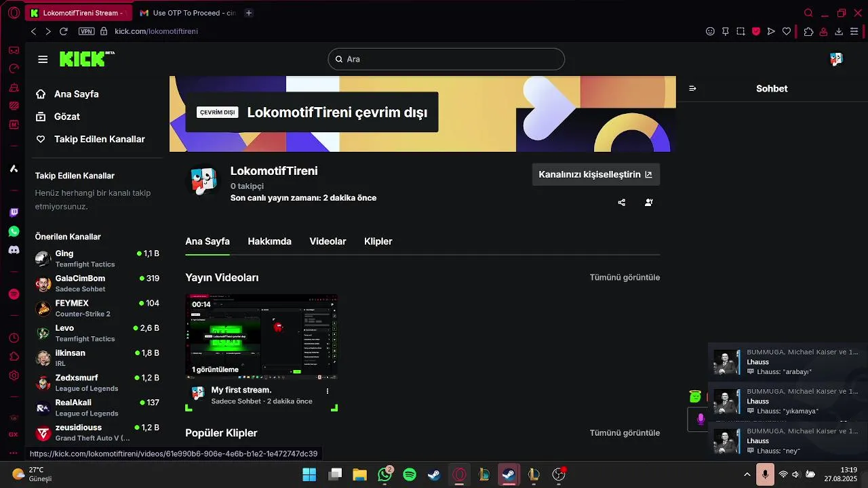Viewport: 868px width, 488px height.
Task: Open GalaCimBom recommended channel
Action: [x=97, y=283]
